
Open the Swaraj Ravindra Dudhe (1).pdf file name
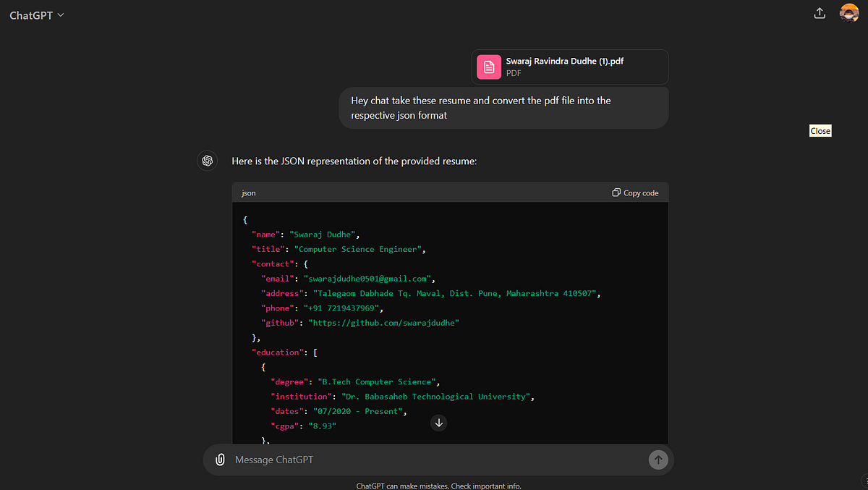(x=564, y=62)
